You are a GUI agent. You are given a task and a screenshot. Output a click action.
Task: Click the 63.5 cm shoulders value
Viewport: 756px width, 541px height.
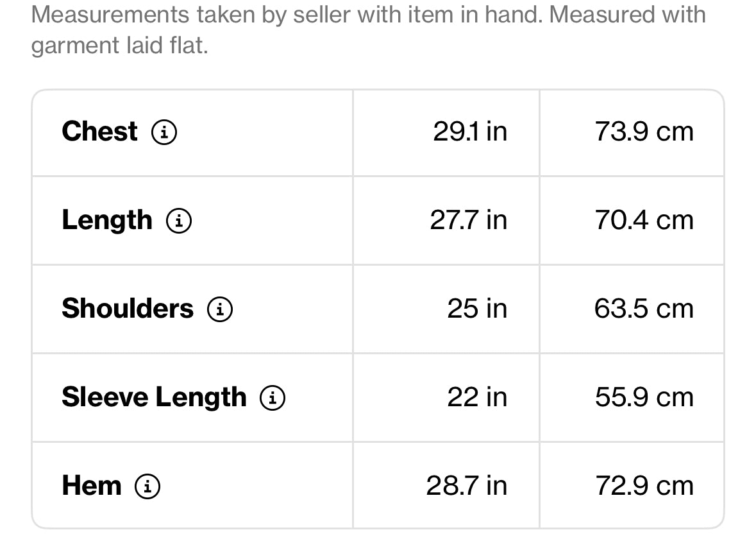click(644, 309)
